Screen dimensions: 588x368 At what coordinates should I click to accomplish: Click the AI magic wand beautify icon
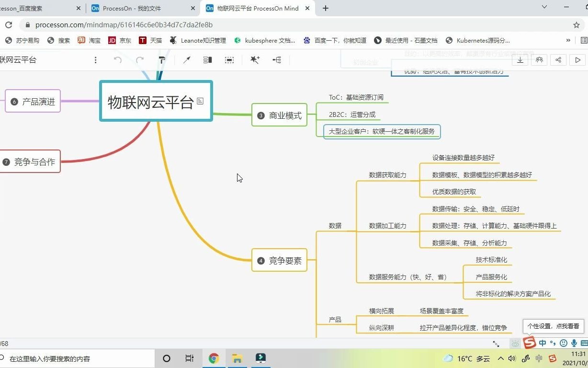[255, 60]
